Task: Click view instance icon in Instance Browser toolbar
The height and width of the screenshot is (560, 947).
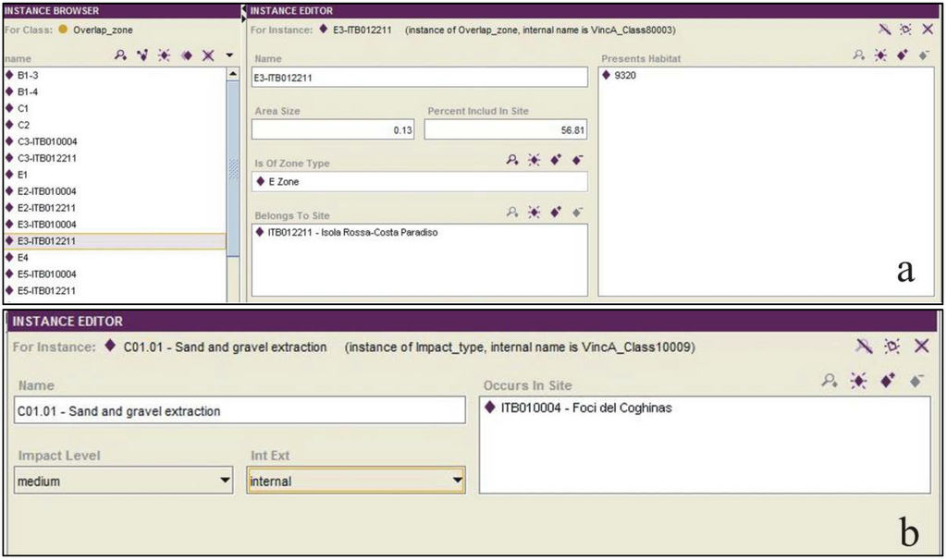Action: point(120,56)
